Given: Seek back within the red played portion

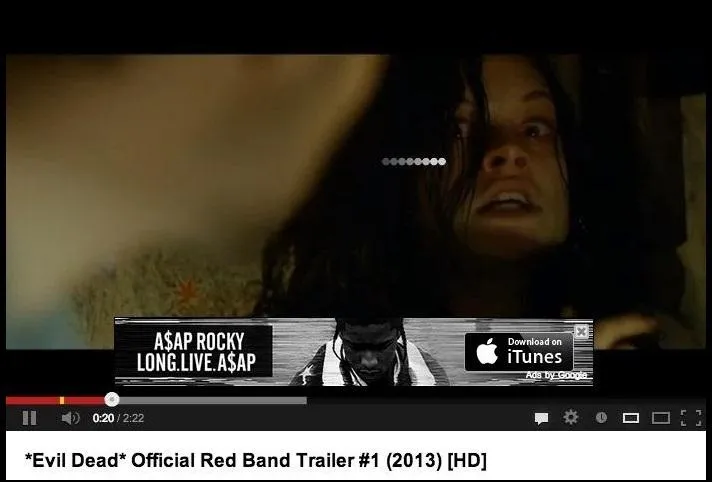Looking at the screenshot, I should [32, 400].
